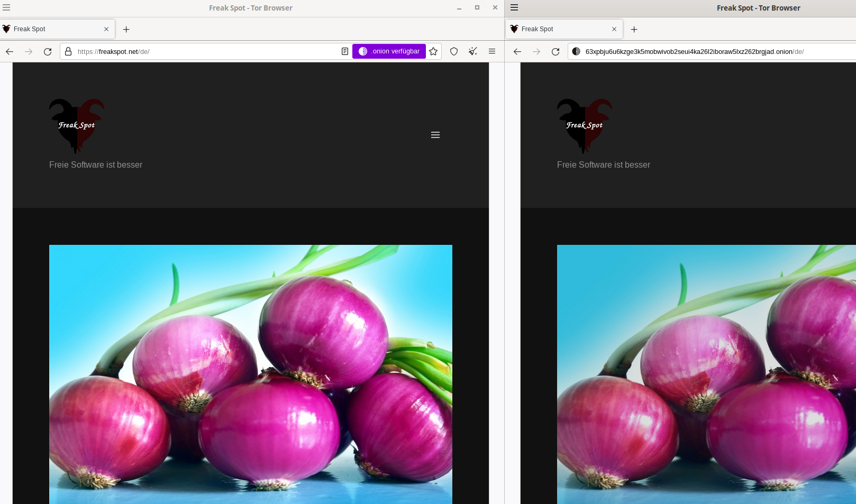This screenshot has height=504, width=856.
Task: Go back in the left Tor Browser window
Action: 10,51
